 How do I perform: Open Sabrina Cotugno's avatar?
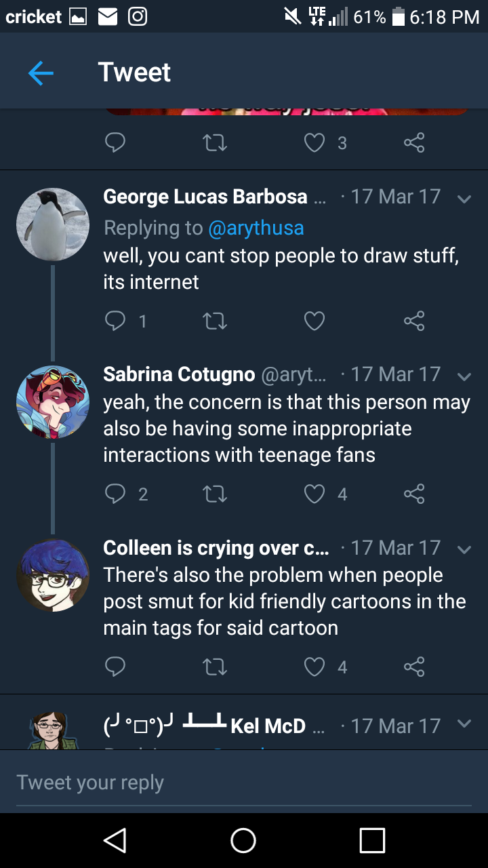[53, 402]
